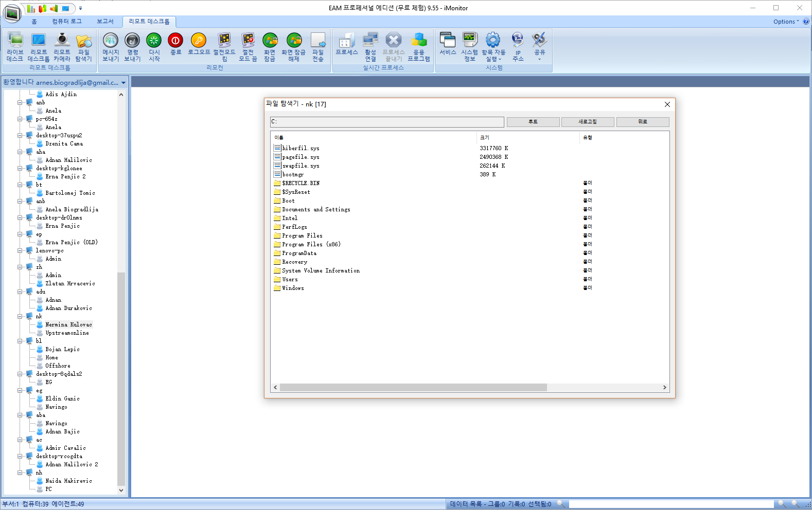Switch to the Home (홈) tab
This screenshot has width=812, height=510.
coord(34,21)
